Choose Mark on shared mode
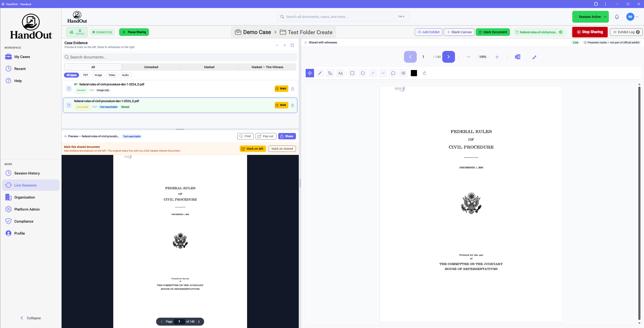The height and width of the screenshot is (328, 644). click(282, 149)
